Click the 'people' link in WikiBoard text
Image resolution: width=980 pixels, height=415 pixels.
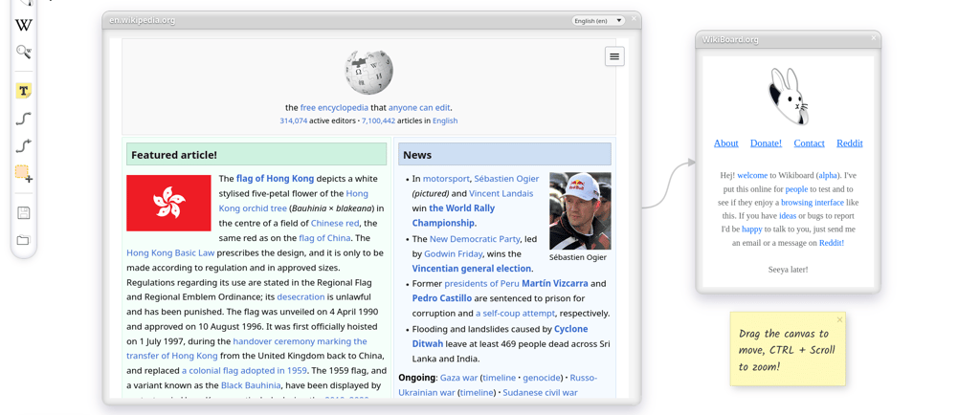pos(797,189)
